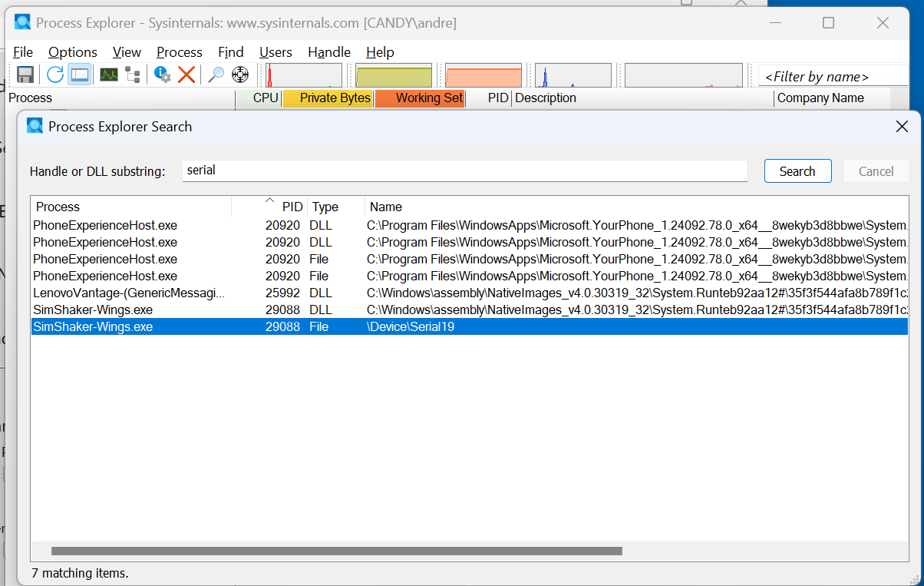Open the Options menu
This screenshot has height=586, width=924.
coord(73,52)
